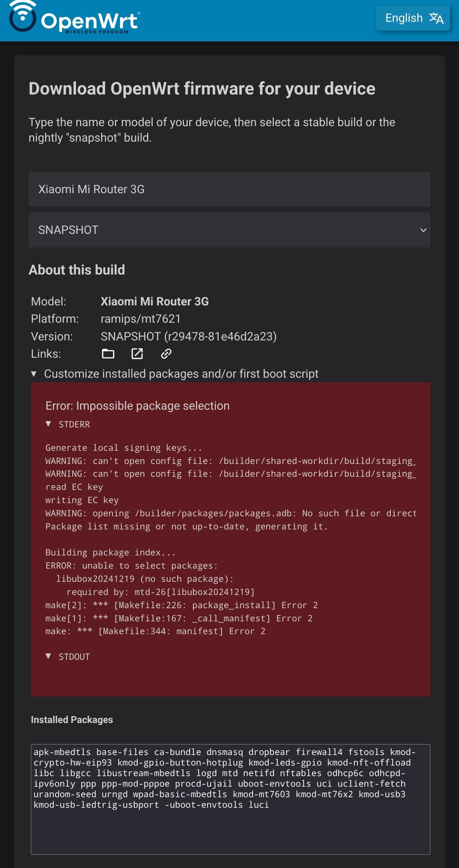Open the English language selector
The image size is (459, 868).
(413, 18)
